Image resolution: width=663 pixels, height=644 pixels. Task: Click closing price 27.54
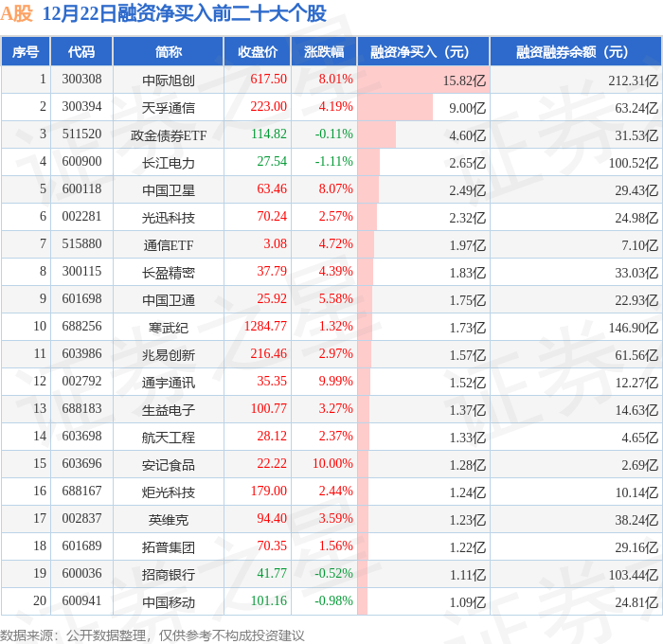pyautogui.click(x=272, y=162)
